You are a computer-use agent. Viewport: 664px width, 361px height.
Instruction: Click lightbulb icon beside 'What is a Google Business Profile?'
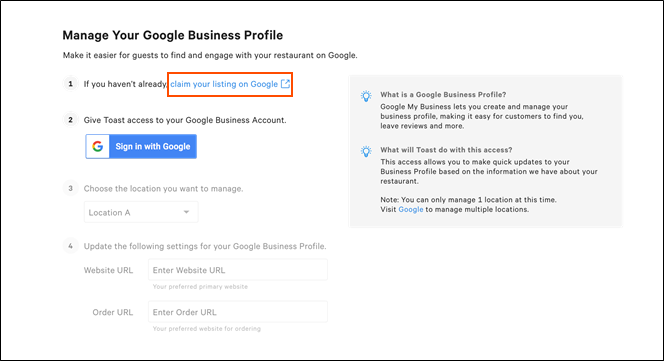366,96
